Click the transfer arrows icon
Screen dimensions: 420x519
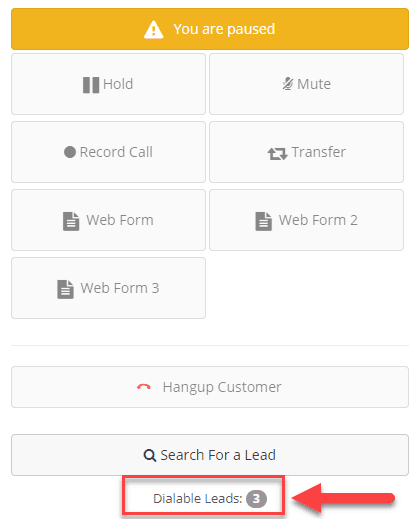pos(277,154)
